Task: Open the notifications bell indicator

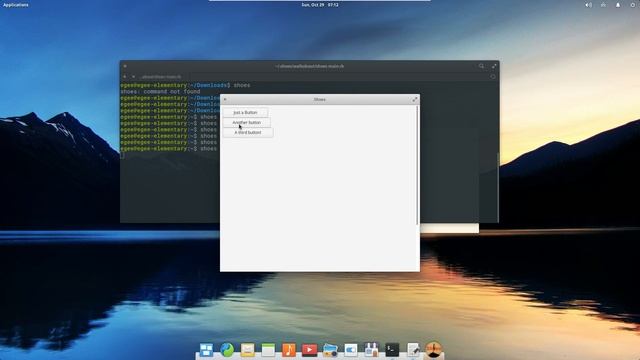Action: (x=618, y=5)
